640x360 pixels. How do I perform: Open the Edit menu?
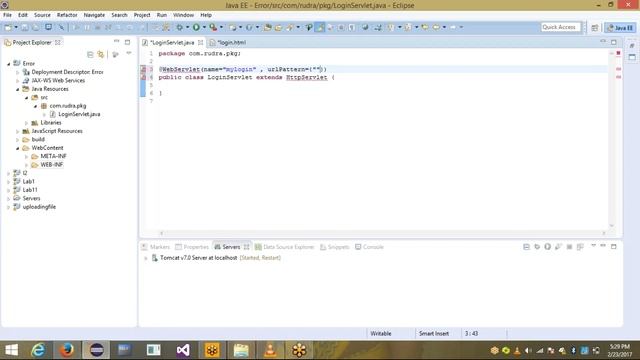(23, 15)
